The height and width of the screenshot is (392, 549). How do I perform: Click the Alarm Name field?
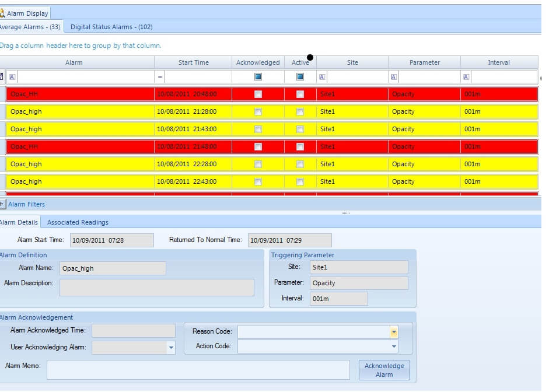click(x=113, y=268)
